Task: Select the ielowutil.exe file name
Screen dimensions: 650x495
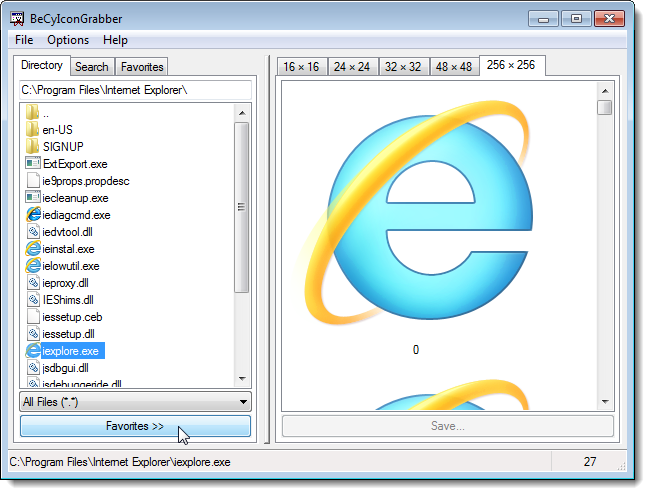Action: (x=71, y=266)
